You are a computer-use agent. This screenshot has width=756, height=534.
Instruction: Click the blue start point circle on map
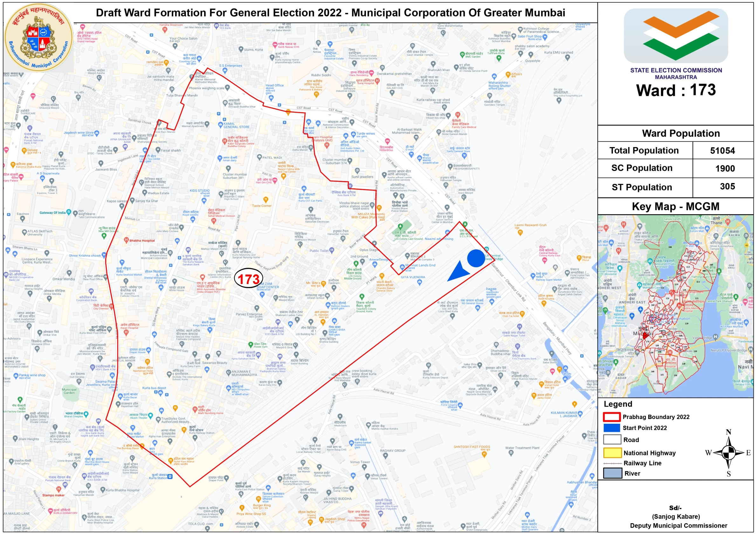[476, 258]
